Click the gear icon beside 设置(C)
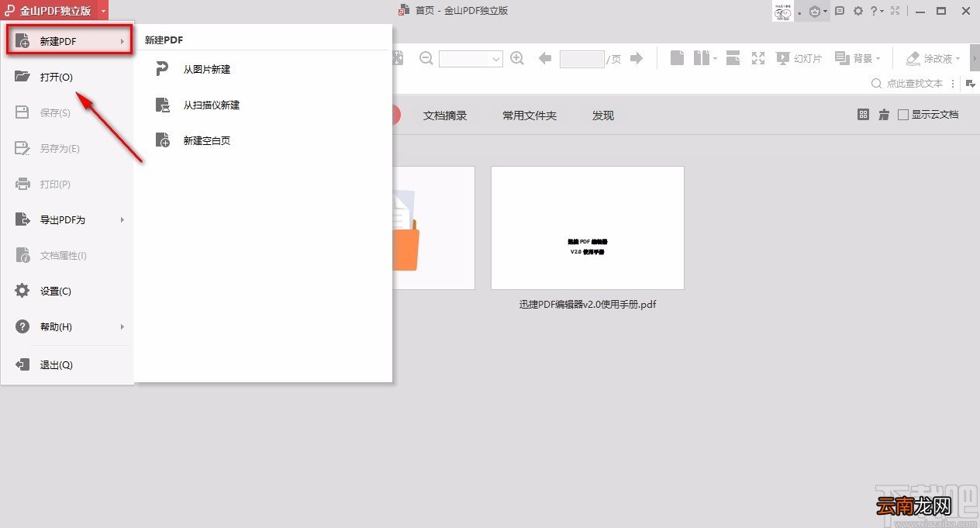Viewport: 980px width, 528px height. click(x=22, y=292)
